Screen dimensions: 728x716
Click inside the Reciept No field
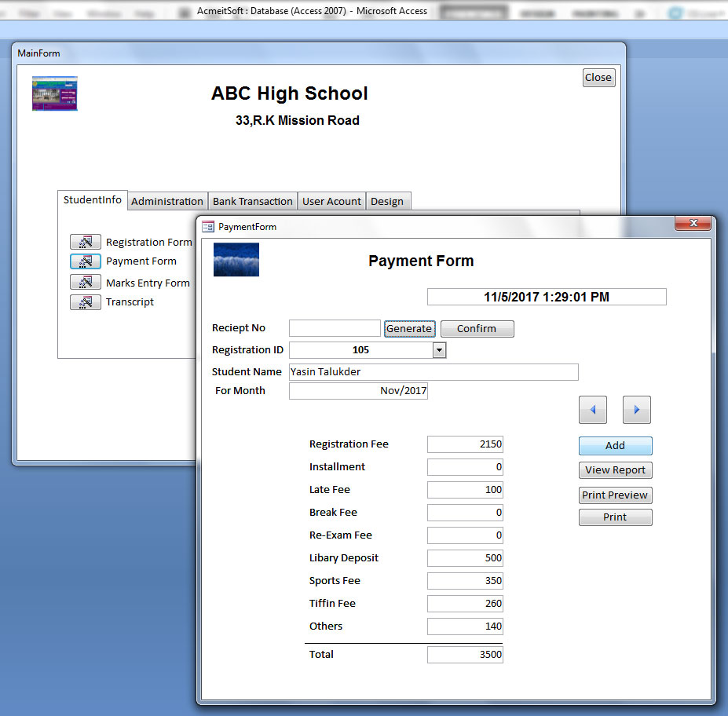pyautogui.click(x=335, y=327)
